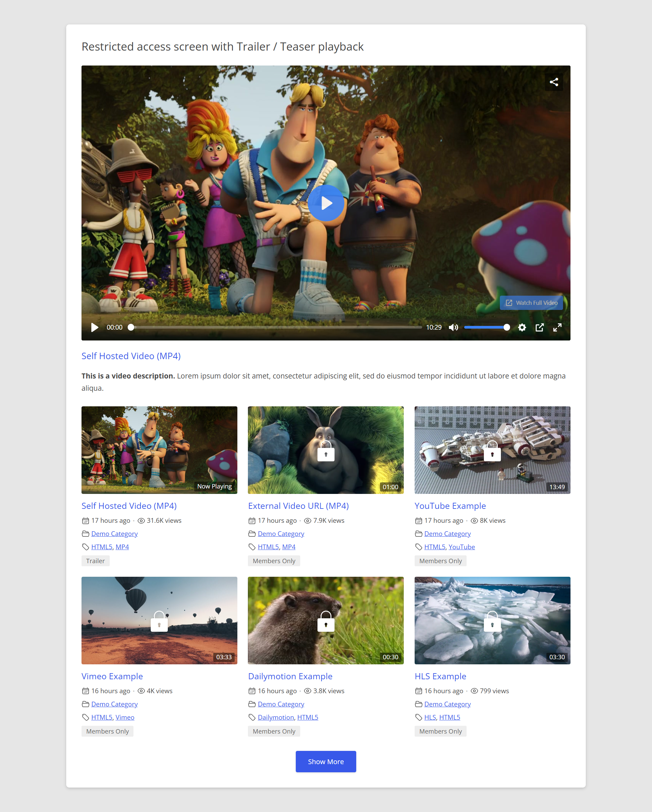Click the lock icon on YouTube Example thumbnail
The image size is (652, 812).
[x=492, y=451]
